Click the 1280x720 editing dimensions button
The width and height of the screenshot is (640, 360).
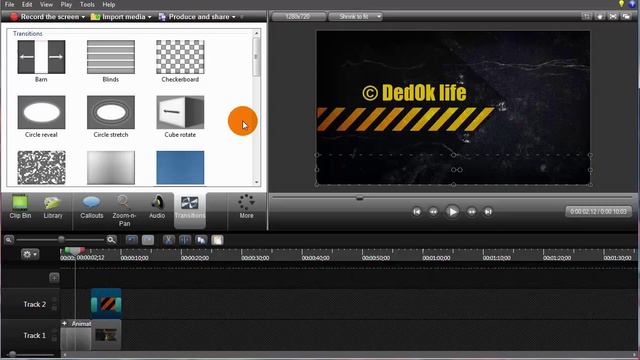click(x=299, y=16)
